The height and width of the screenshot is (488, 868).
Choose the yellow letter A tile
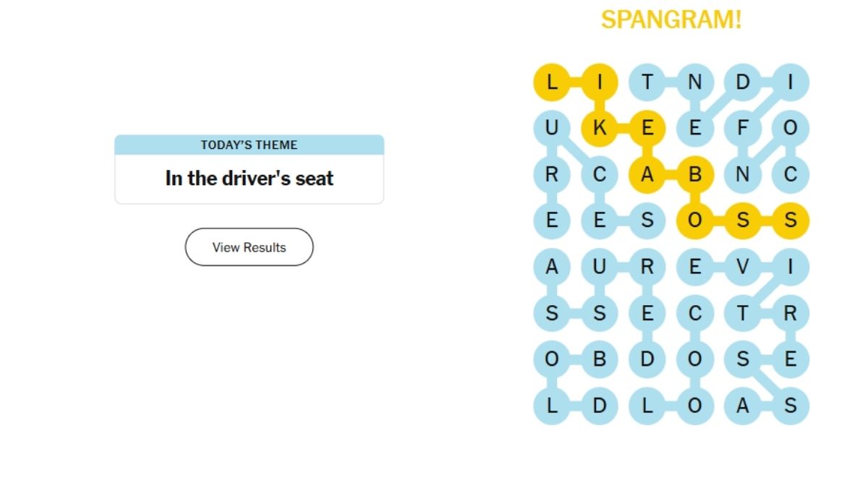[647, 175]
